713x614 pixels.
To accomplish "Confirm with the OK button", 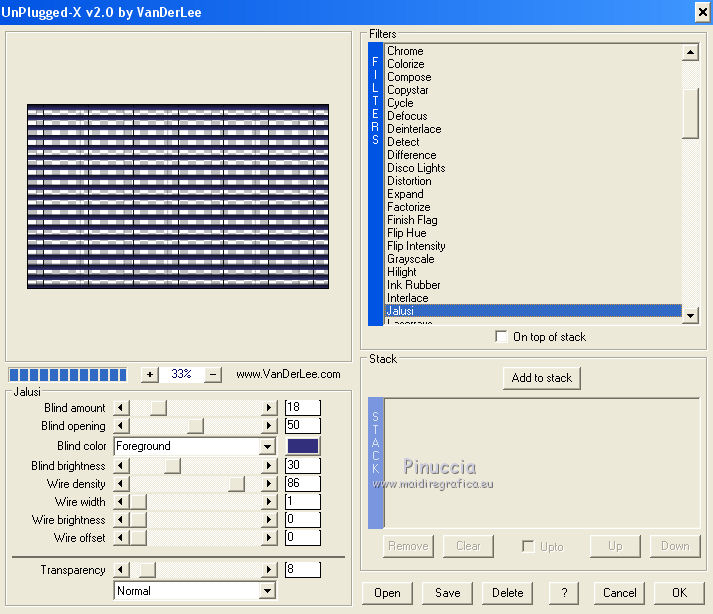I will click(x=679, y=593).
